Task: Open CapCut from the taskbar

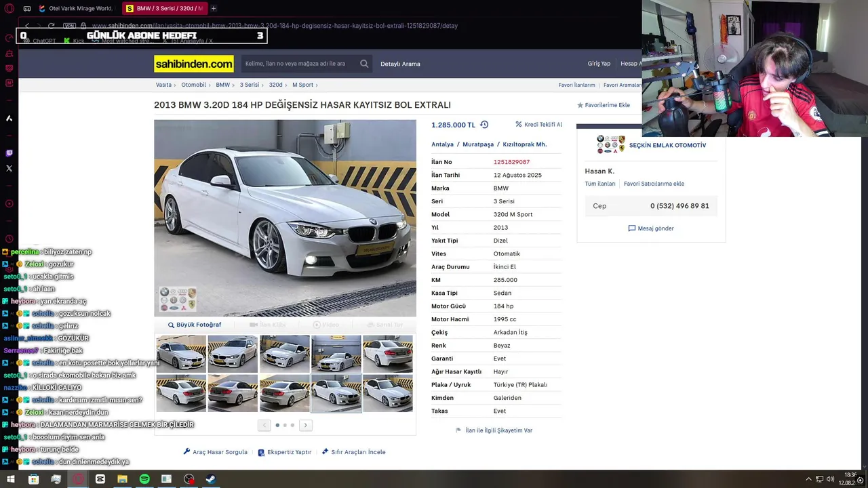Action: point(100,479)
